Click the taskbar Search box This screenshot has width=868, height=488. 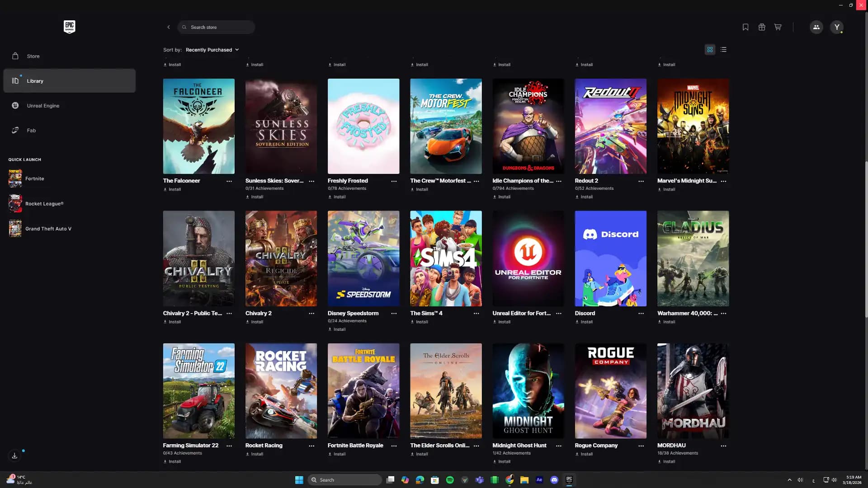point(344,480)
